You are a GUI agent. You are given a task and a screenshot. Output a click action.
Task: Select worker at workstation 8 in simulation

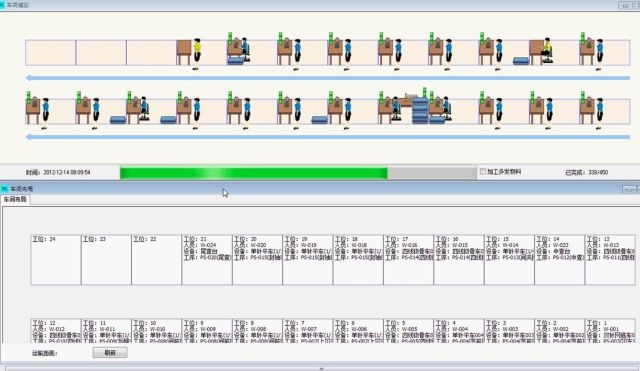tap(247, 113)
